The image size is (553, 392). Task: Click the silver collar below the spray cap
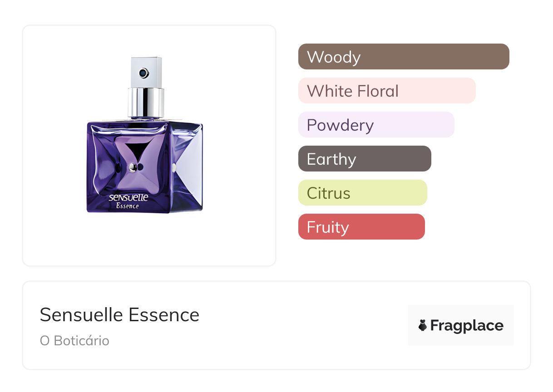coord(146,103)
